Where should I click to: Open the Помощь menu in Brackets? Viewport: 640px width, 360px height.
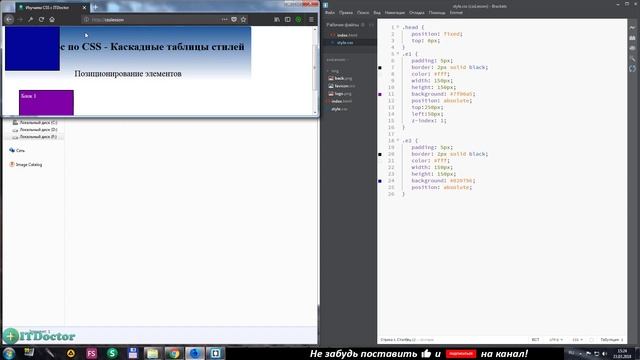point(437,13)
